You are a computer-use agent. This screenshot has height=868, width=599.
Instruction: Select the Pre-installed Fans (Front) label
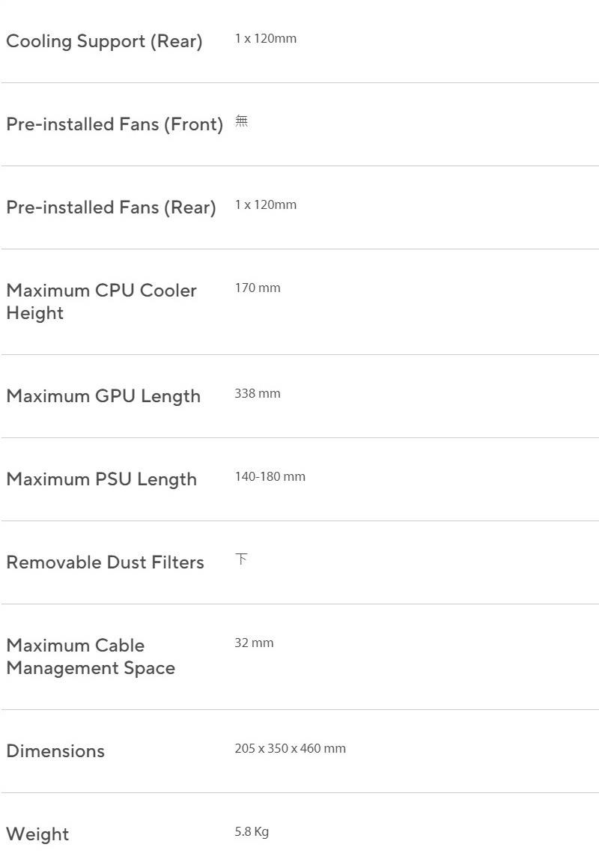(x=115, y=124)
